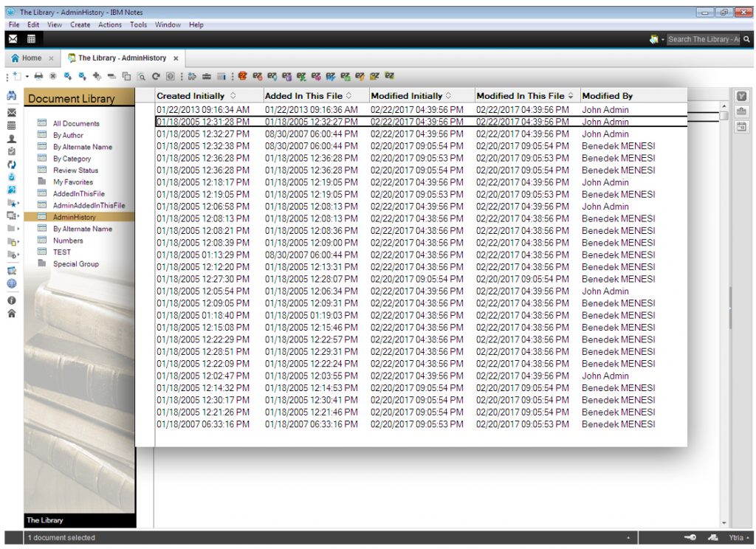
Task: Open the Actions menu
Action: 110,24
